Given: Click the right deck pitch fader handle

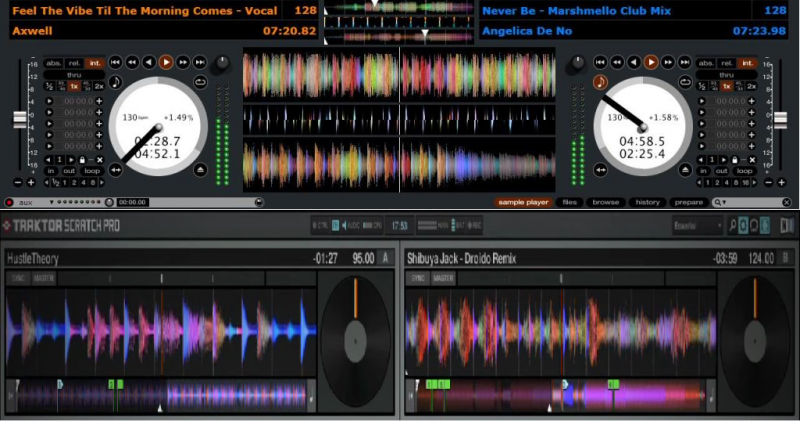Looking at the screenshot, I should [781, 119].
